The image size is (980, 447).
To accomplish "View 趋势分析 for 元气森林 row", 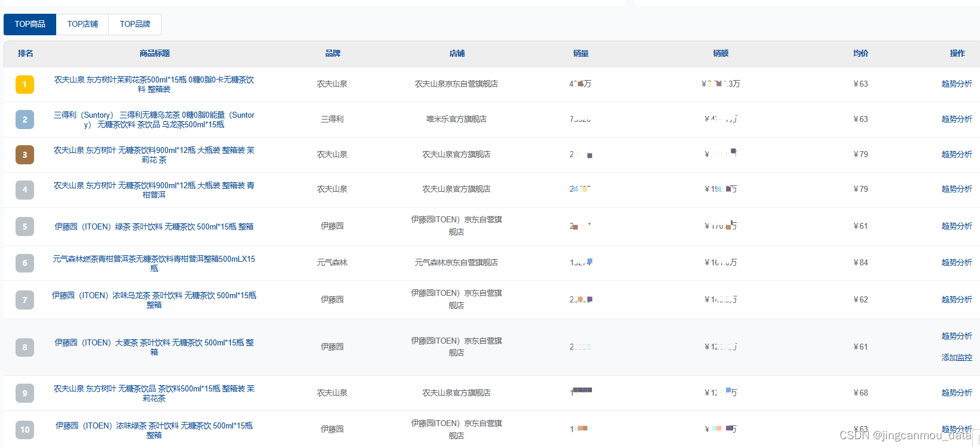I will click(x=957, y=263).
